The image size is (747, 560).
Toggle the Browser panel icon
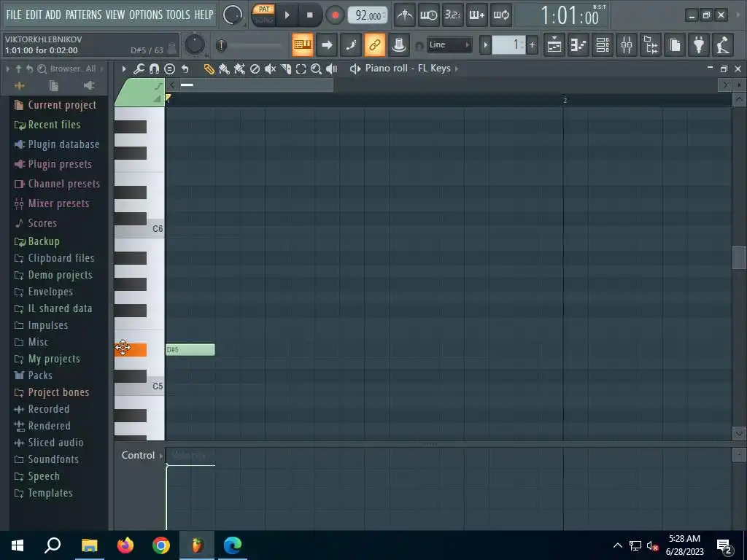(x=651, y=44)
